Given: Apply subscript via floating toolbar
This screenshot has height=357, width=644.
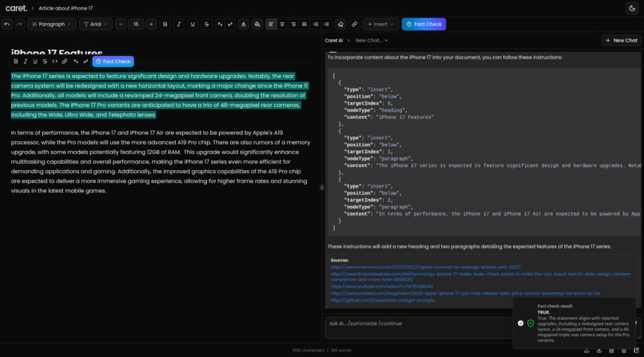Looking at the screenshot, I should point(76,61).
